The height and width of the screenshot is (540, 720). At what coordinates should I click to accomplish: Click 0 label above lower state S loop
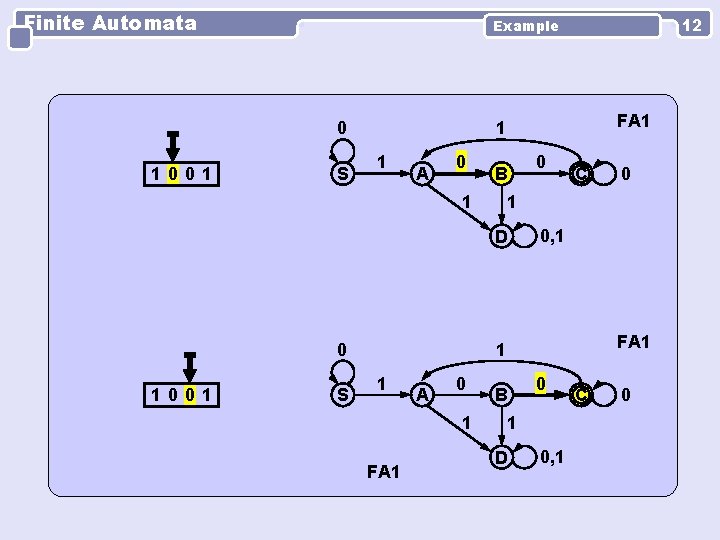(x=342, y=350)
